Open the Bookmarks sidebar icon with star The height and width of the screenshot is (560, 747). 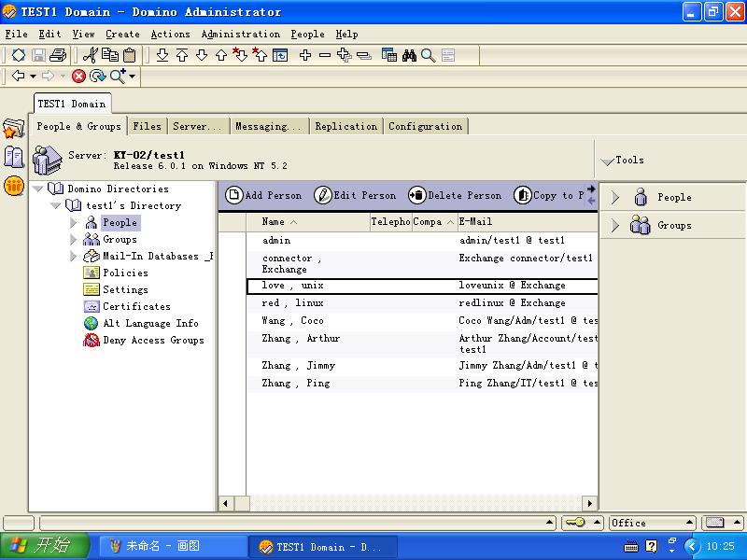[x=13, y=128]
